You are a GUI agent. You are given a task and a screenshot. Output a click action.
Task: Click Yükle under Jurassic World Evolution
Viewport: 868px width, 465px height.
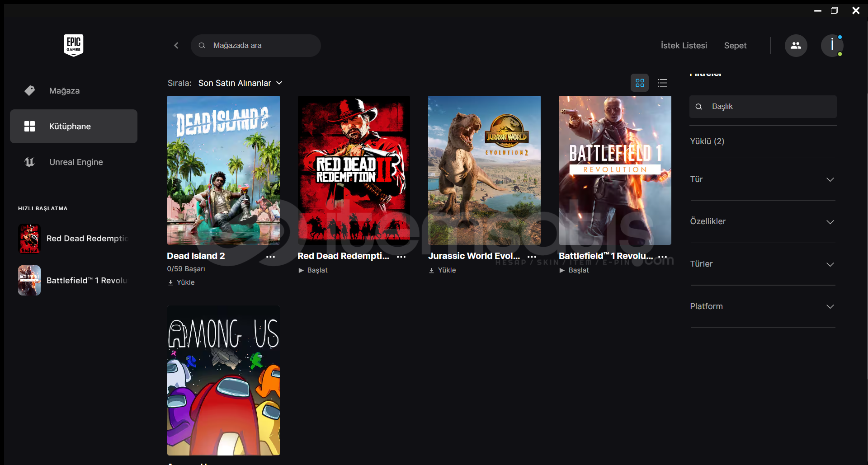click(443, 270)
